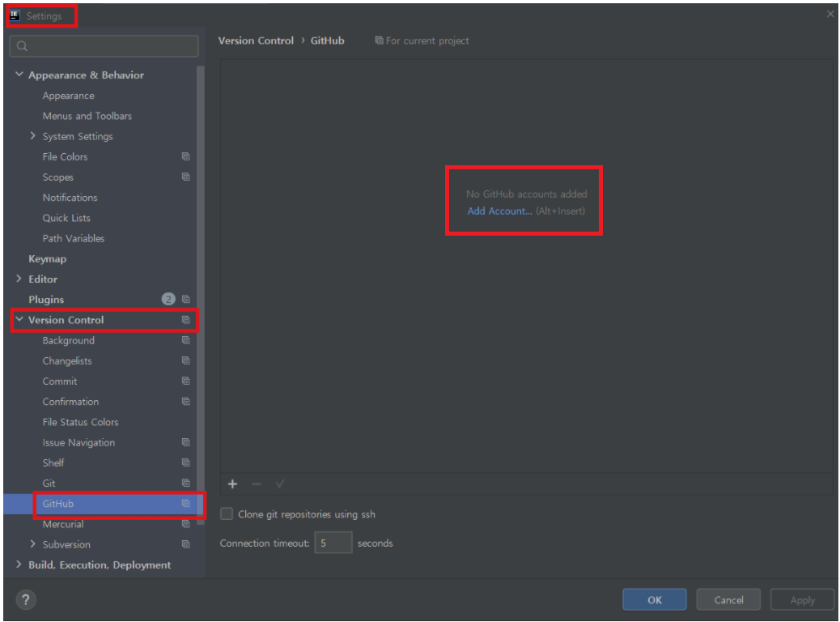Expand the Editor section
This screenshot has height=622, width=840.
pos(19,279)
